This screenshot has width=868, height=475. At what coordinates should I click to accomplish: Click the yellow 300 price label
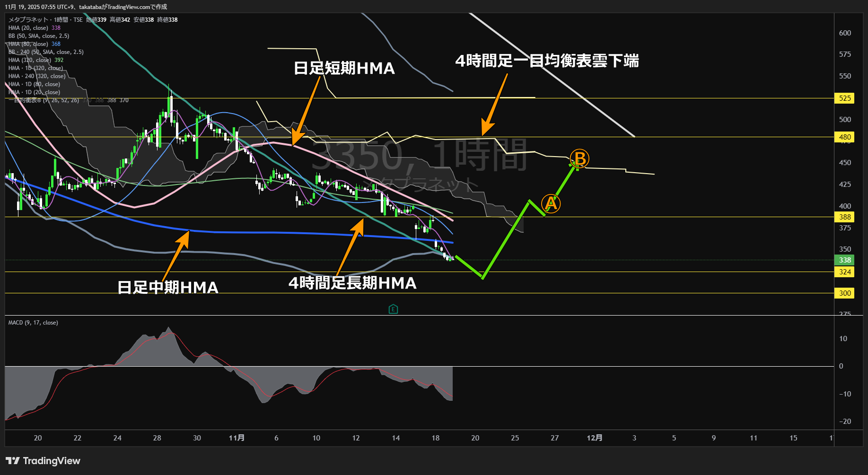[845, 293]
